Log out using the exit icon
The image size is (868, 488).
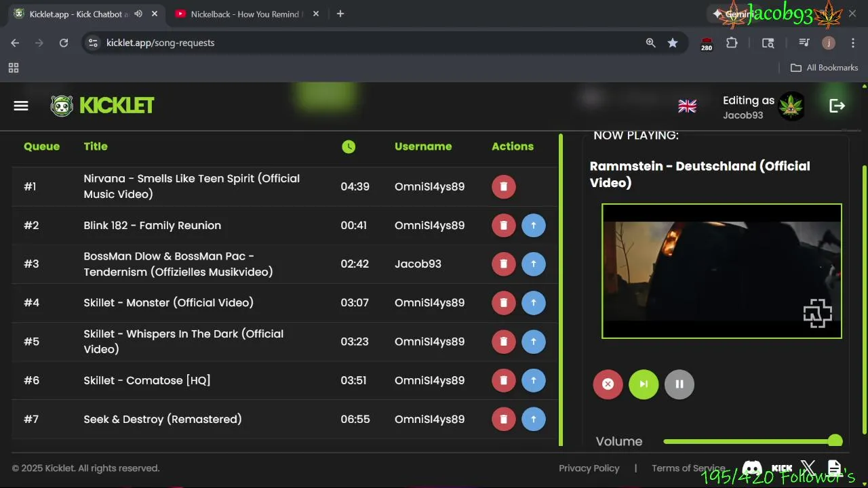[837, 106]
